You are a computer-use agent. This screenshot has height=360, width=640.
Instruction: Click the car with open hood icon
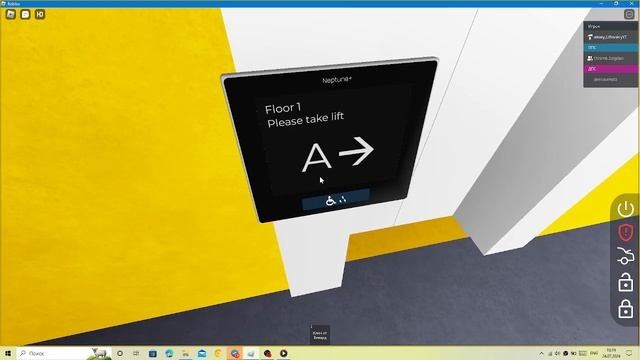coord(625,256)
